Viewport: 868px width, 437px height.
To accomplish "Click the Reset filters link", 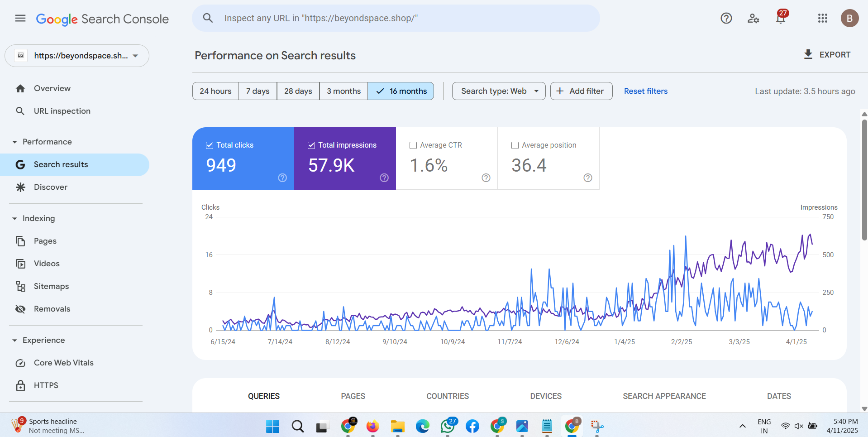I will (646, 91).
